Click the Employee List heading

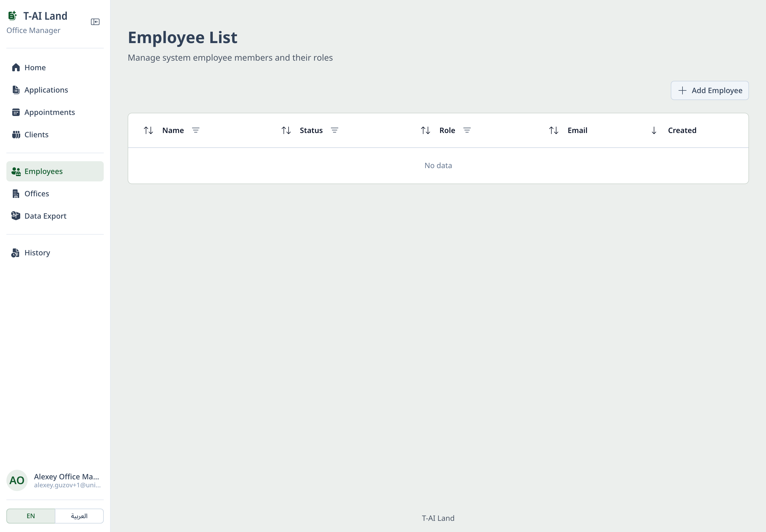(183, 37)
